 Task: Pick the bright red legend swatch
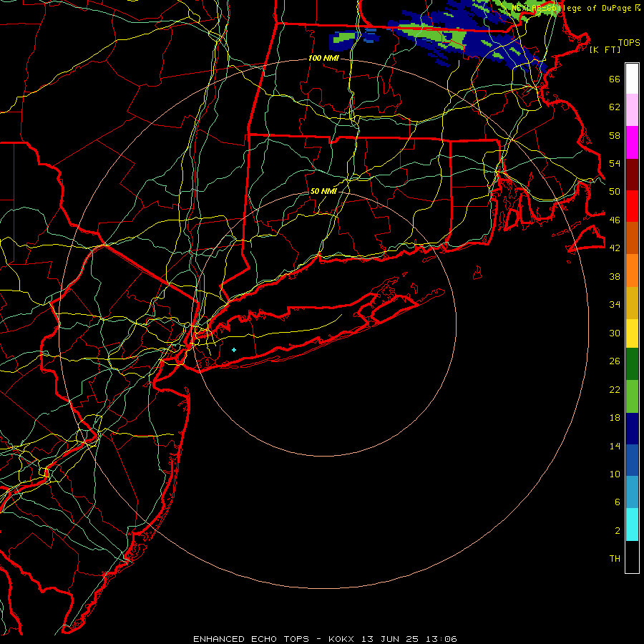click(x=632, y=206)
